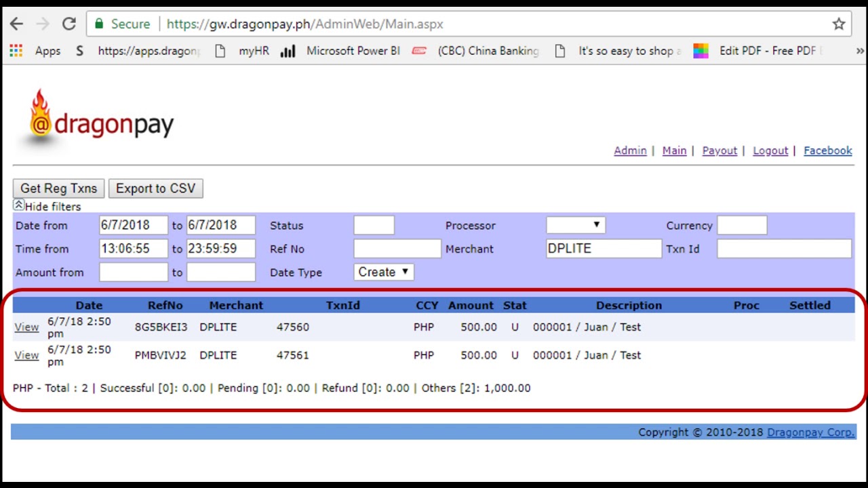This screenshot has height=488, width=868.
Task: Click the CCY column header
Action: click(x=427, y=305)
